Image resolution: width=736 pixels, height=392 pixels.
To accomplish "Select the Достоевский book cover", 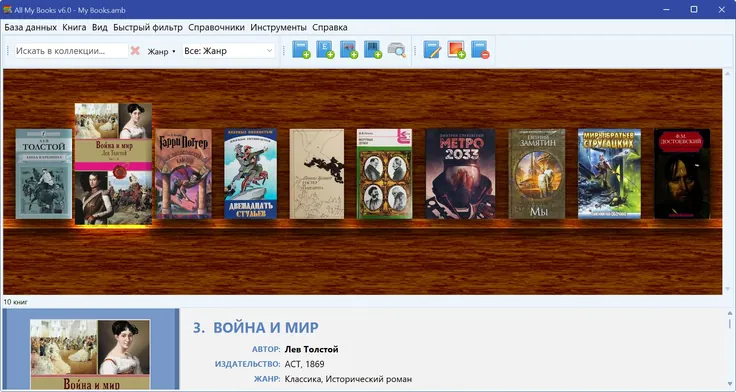I will [x=682, y=174].
